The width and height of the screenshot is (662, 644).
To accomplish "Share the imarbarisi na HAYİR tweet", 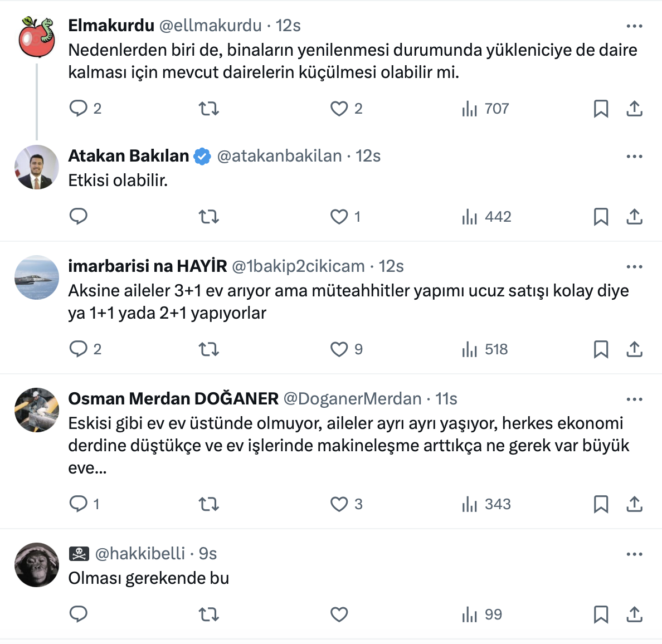I will tap(634, 349).
